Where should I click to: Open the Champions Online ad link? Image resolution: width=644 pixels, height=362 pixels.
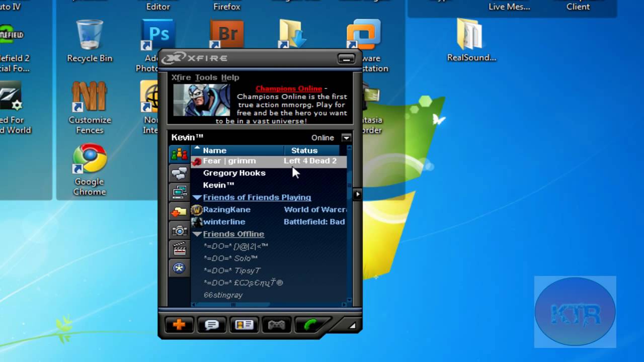289,88
